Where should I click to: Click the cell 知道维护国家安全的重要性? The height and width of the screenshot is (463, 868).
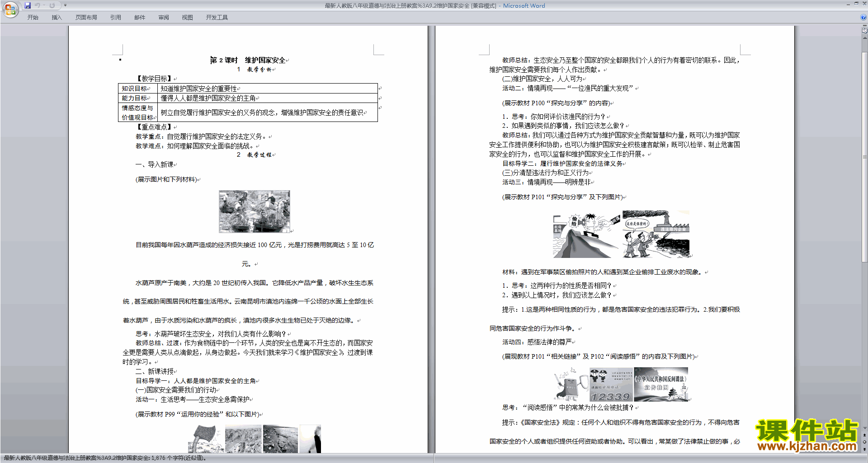267,89
